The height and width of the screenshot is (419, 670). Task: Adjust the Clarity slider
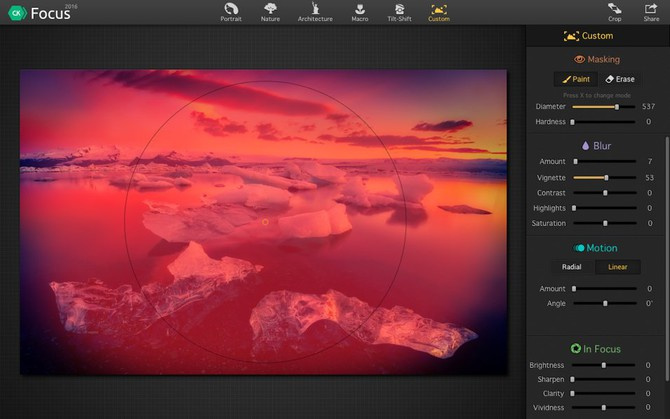[x=603, y=393]
